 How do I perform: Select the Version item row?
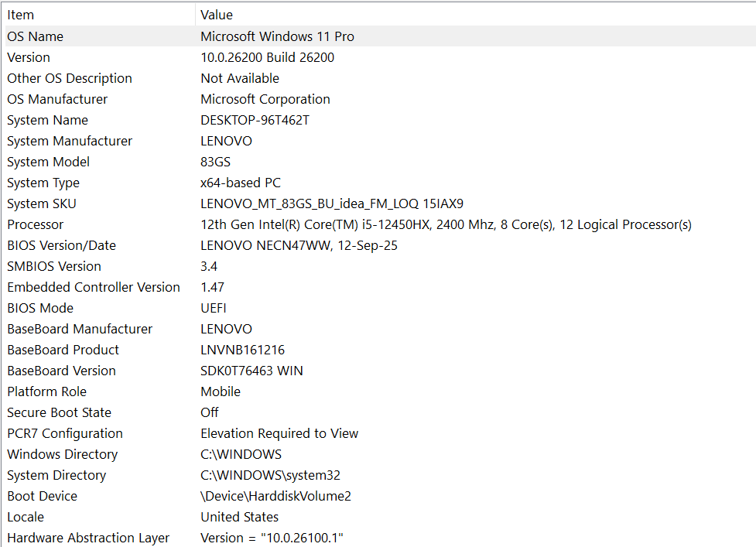(x=381, y=57)
